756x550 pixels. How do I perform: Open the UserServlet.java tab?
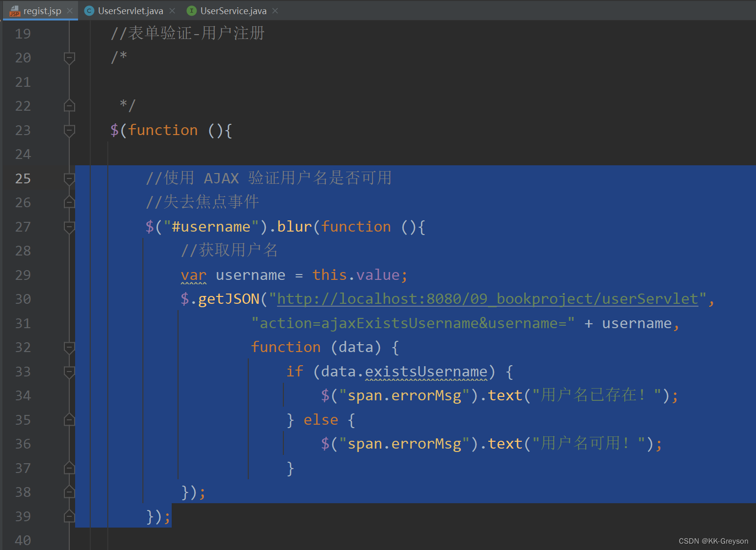tap(130, 11)
